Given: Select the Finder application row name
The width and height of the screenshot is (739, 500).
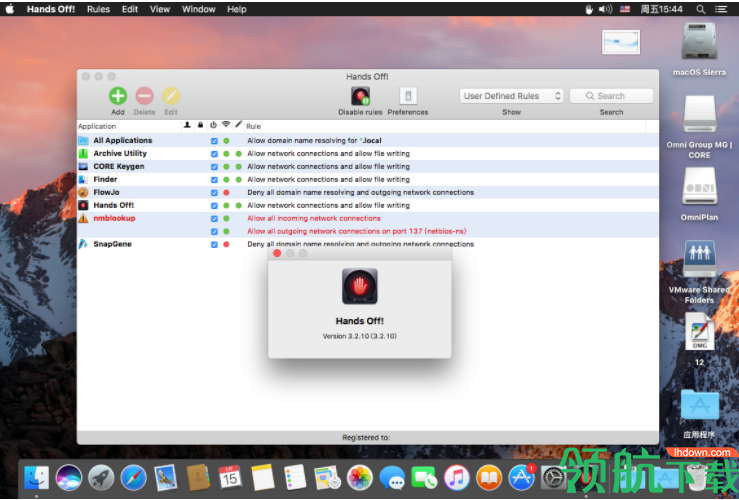Looking at the screenshot, I should click(x=105, y=179).
